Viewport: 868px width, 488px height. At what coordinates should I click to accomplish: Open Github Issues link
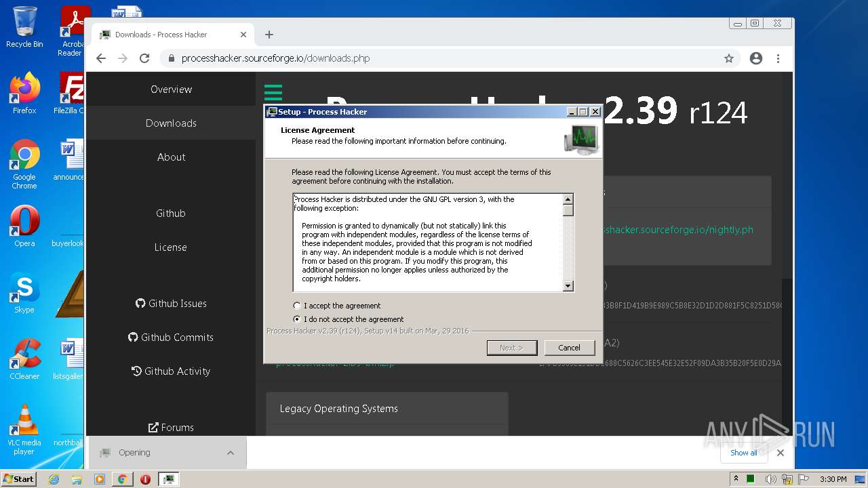click(171, 303)
